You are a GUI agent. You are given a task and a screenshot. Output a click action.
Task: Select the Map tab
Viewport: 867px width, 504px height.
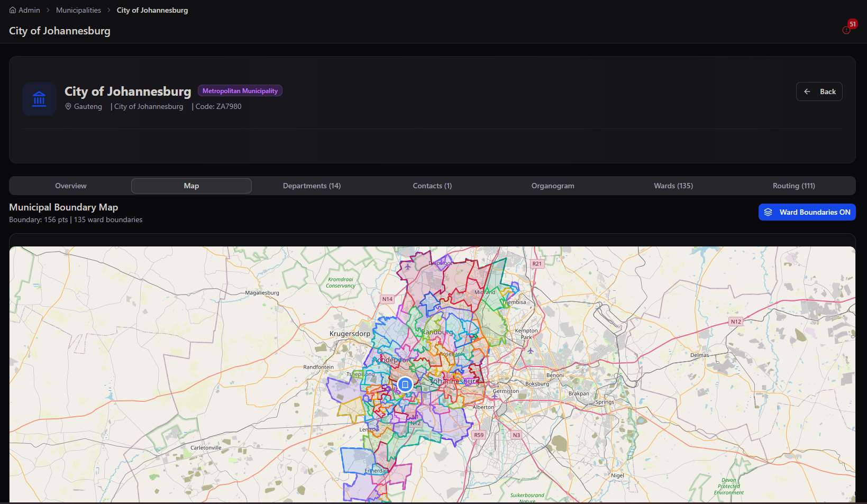(191, 186)
